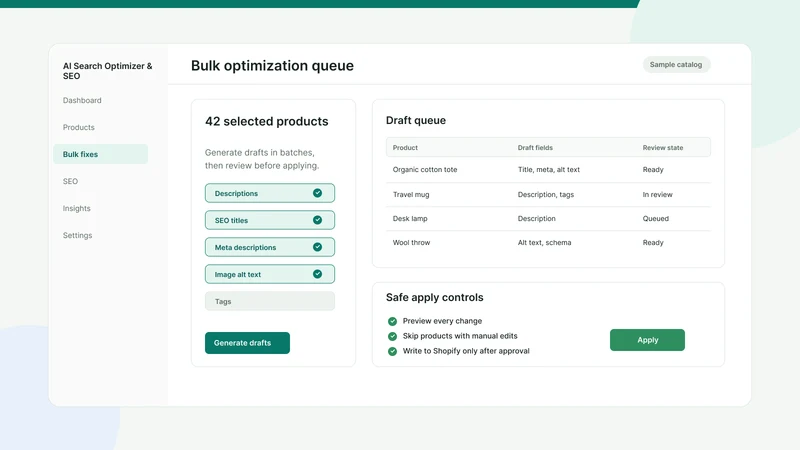The width and height of the screenshot is (800, 450).
Task: Click the 'Queued' status of Desk lamp
Action: (656, 218)
